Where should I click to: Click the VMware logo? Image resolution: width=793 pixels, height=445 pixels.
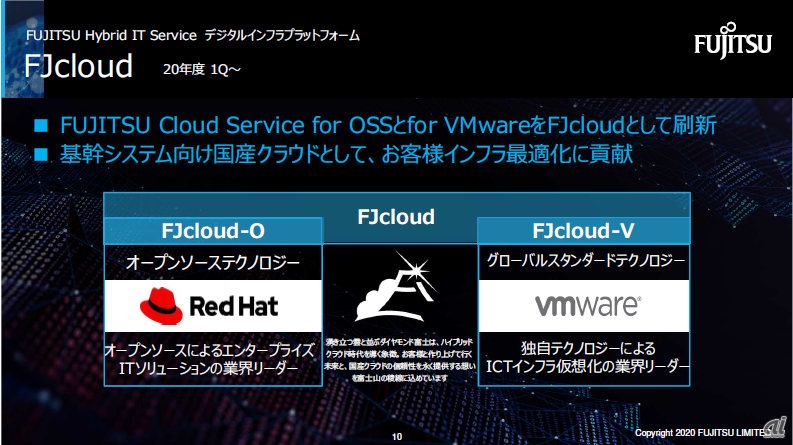point(588,305)
